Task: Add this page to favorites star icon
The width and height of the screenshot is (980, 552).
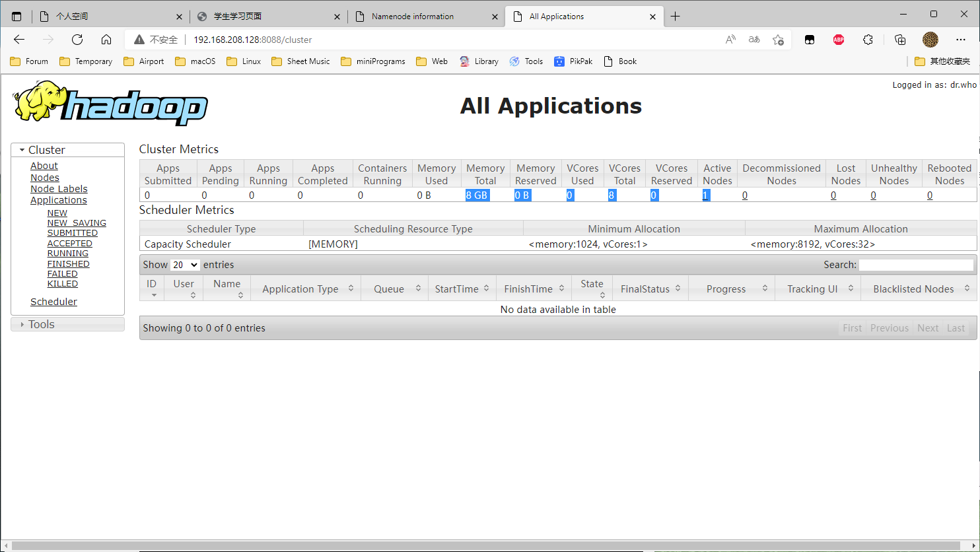Action: pos(778,40)
